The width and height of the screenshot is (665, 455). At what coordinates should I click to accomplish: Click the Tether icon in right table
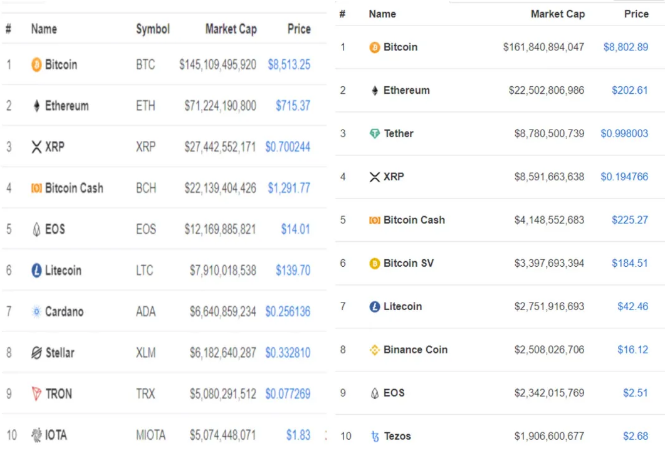click(x=375, y=134)
